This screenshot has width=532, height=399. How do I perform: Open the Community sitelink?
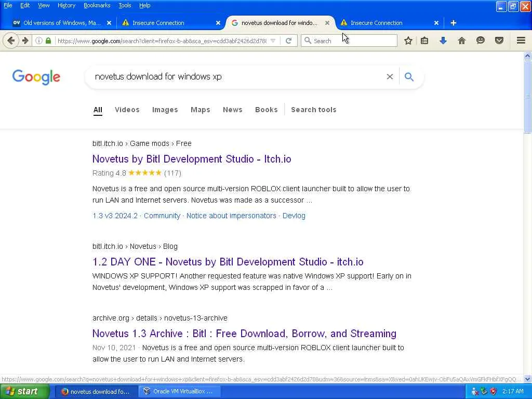point(162,216)
